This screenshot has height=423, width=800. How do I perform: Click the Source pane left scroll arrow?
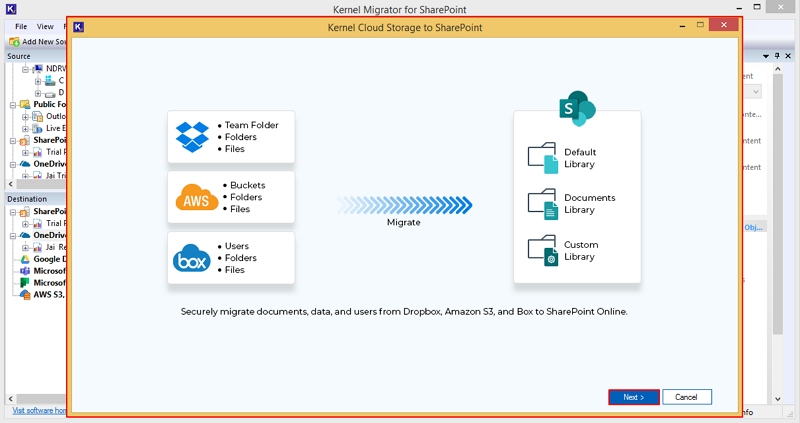pyautogui.click(x=11, y=184)
